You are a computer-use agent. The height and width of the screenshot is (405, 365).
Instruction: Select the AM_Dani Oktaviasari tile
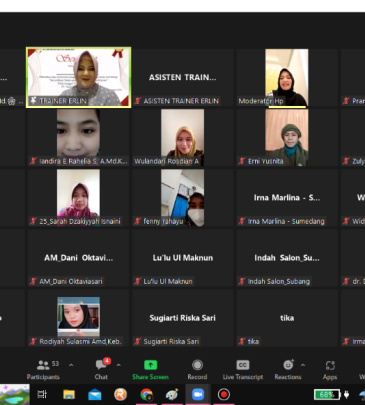(78, 258)
